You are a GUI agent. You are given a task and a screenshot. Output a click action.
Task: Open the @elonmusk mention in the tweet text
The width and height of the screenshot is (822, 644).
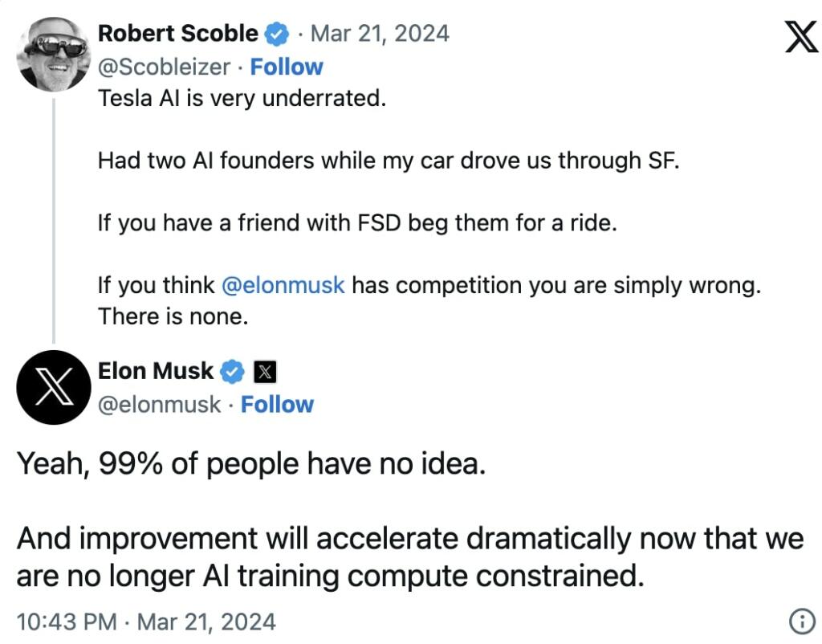point(283,285)
